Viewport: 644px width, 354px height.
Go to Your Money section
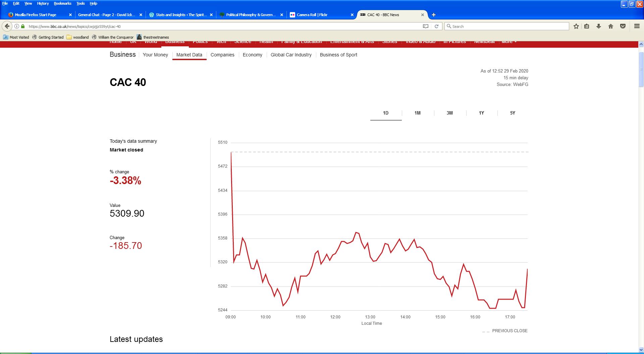[155, 55]
